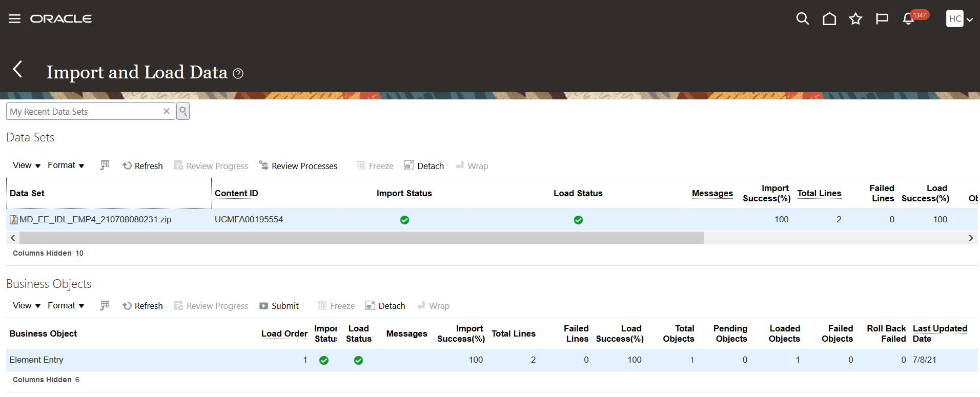Open the Favorites star icon

click(855, 19)
